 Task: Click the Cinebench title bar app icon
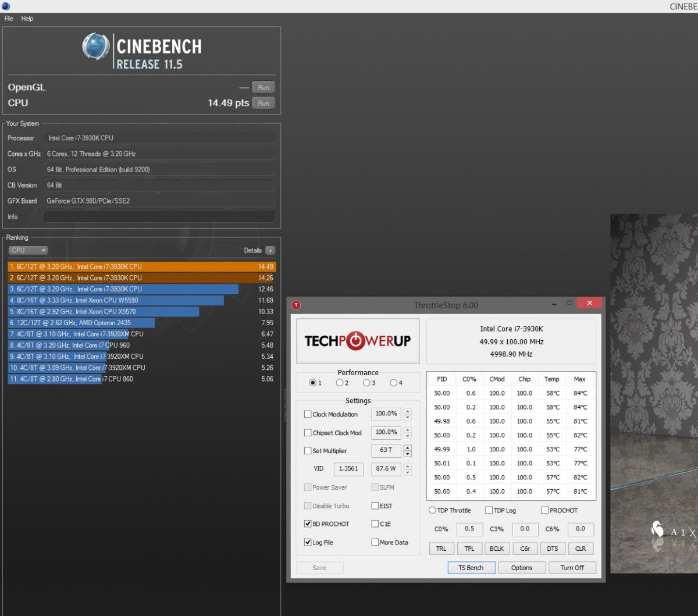pos(5,6)
